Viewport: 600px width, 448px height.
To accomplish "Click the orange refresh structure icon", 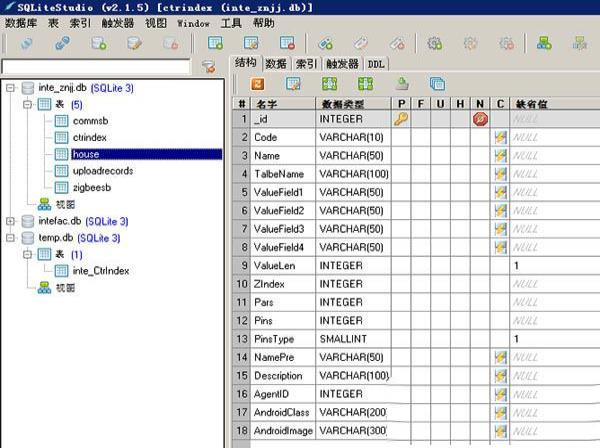I will (257, 84).
